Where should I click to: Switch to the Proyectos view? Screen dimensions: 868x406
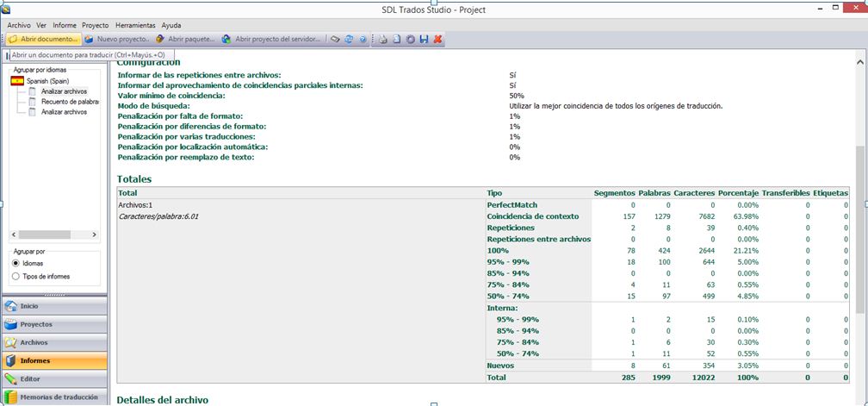(x=54, y=324)
